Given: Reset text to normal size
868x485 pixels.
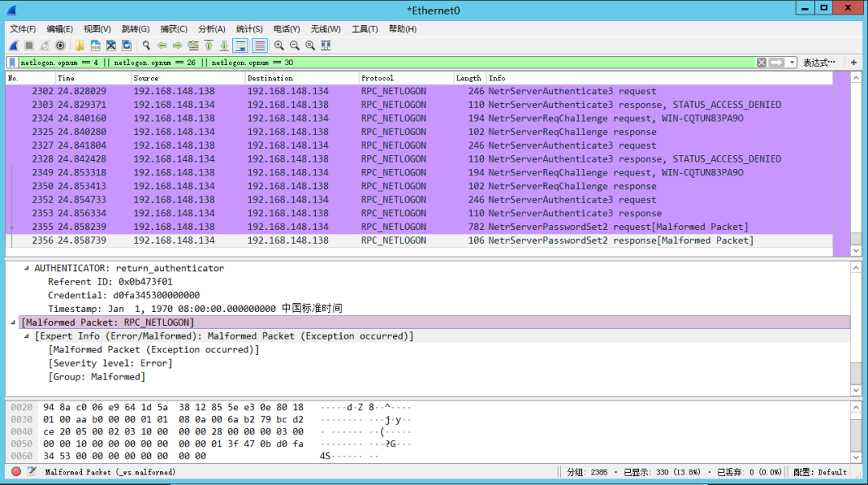Looking at the screenshot, I should point(310,46).
